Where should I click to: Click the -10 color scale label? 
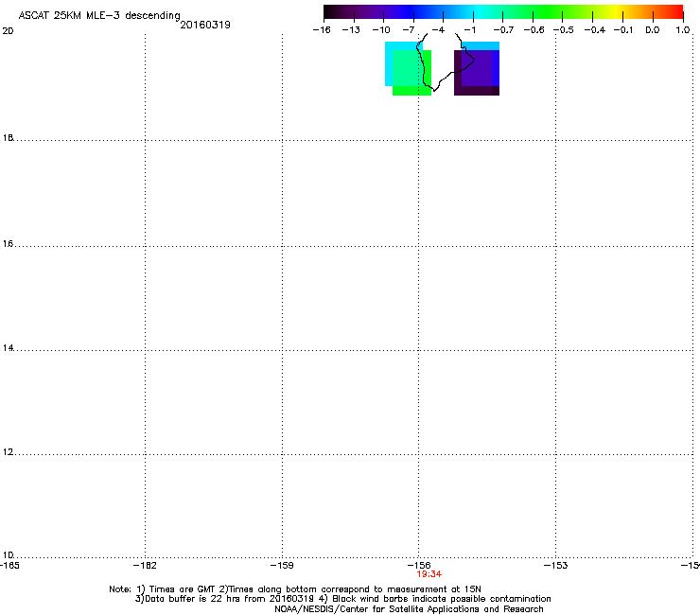point(381,30)
